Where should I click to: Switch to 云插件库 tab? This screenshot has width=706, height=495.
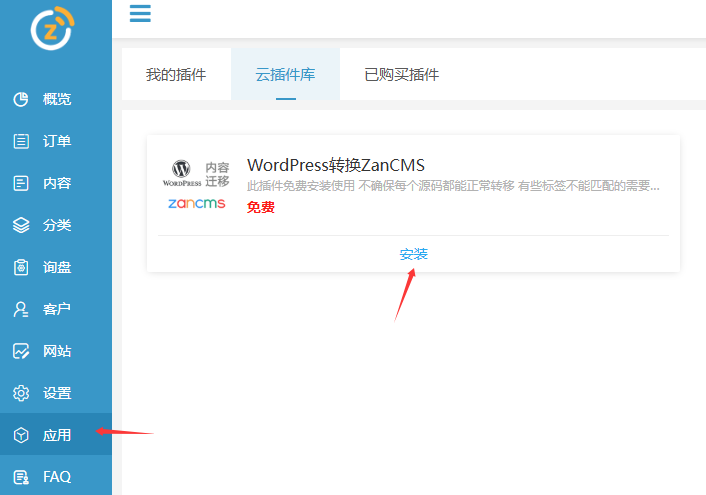click(285, 74)
